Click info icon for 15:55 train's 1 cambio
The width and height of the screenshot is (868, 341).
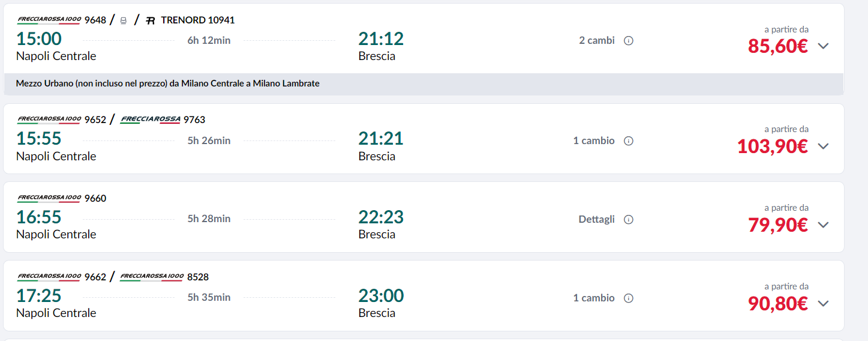pos(629,141)
